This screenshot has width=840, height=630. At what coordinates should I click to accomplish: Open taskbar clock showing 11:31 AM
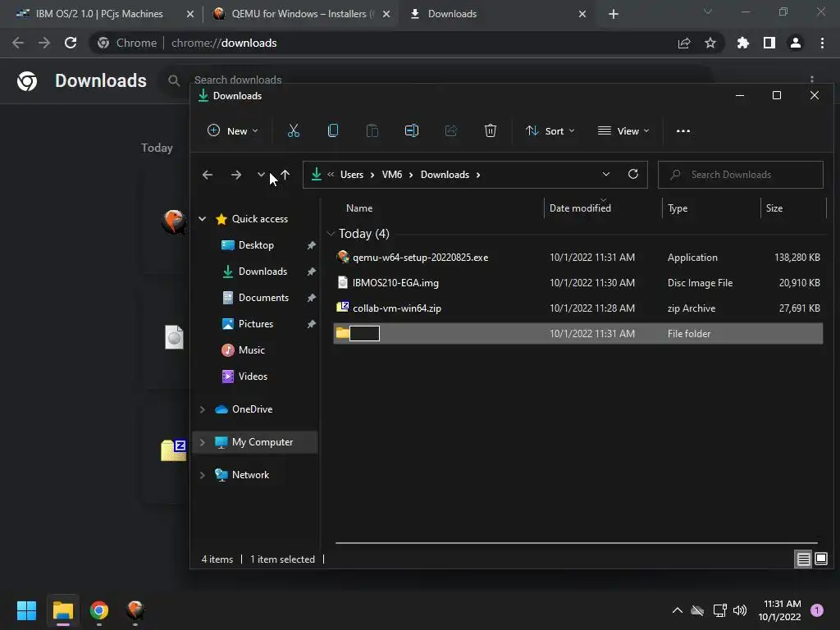point(779,610)
